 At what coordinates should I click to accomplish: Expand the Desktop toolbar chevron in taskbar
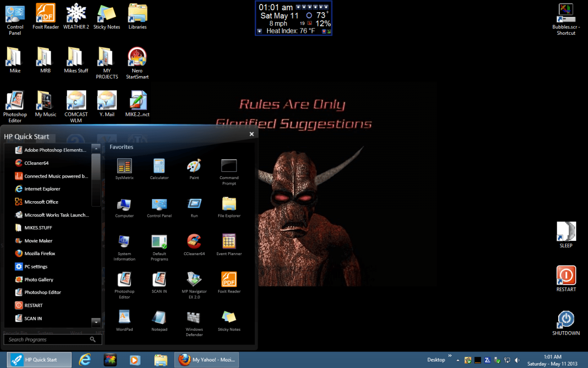click(x=450, y=356)
